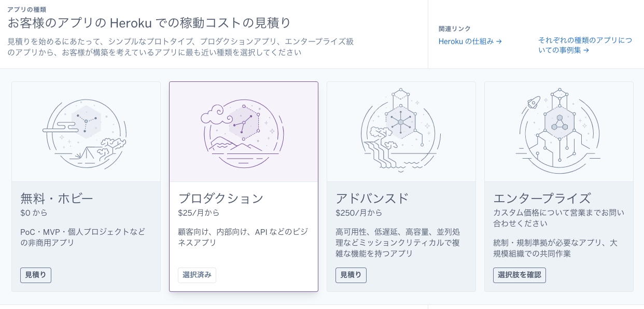
Task: Select the アドバンスド app type card
Action: click(x=401, y=187)
